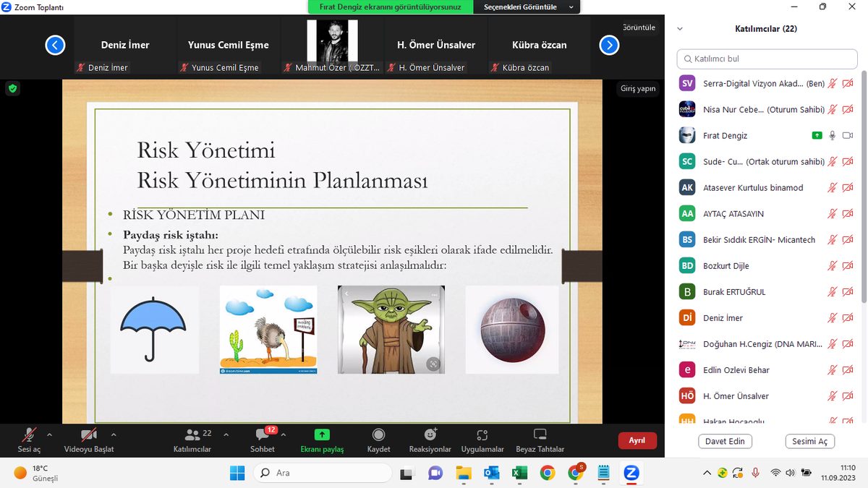Toggle camera icon for Serra-Digital Vizyon participant
868x488 pixels.
(x=848, y=84)
